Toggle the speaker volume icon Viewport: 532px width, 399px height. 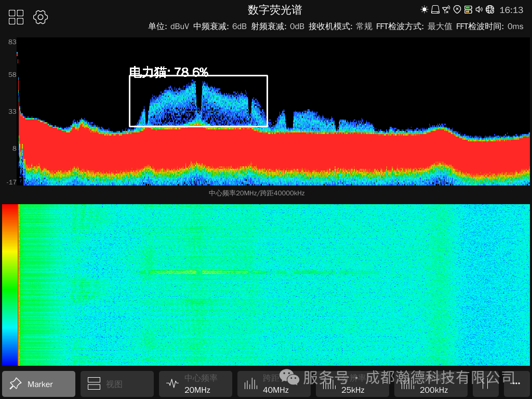(x=478, y=9)
